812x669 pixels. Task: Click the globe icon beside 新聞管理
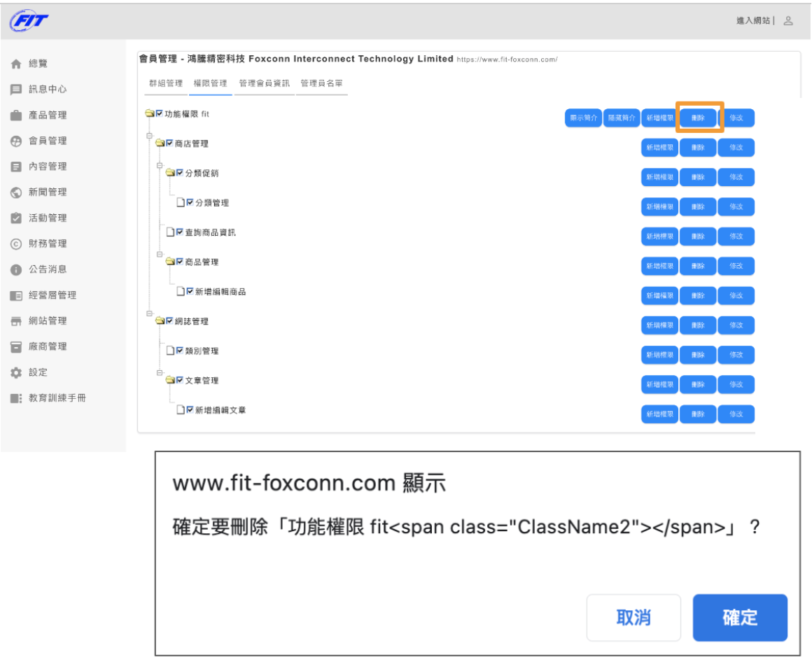point(16,192)
